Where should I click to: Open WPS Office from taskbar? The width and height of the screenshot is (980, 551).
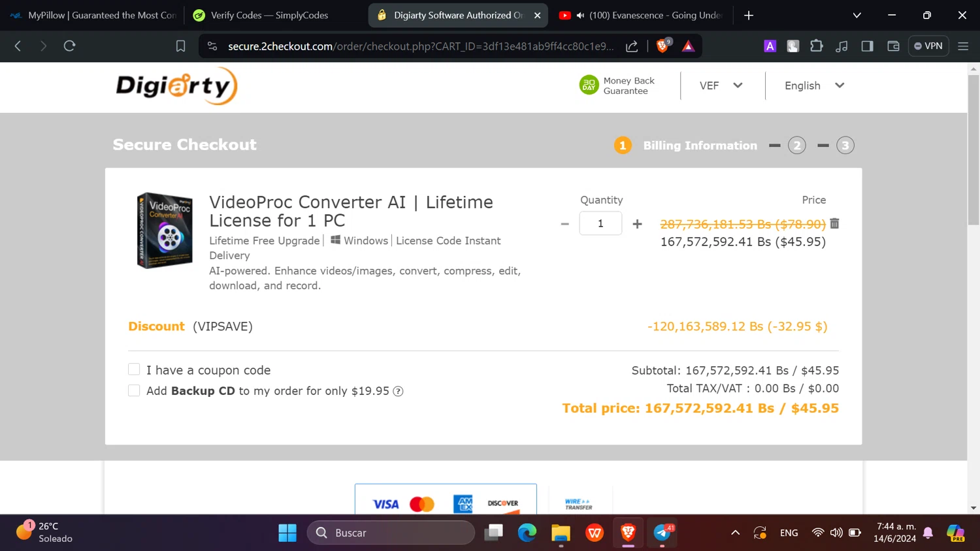[595, 533]
